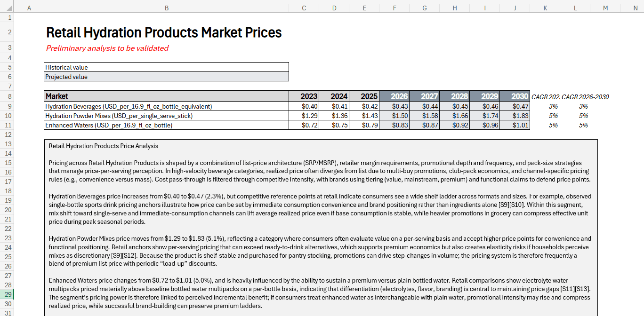Click the title "Retail Hydration Products Market Prices"
The height and width of the screenshot is (316, 644).
click(x=163, y=32)
